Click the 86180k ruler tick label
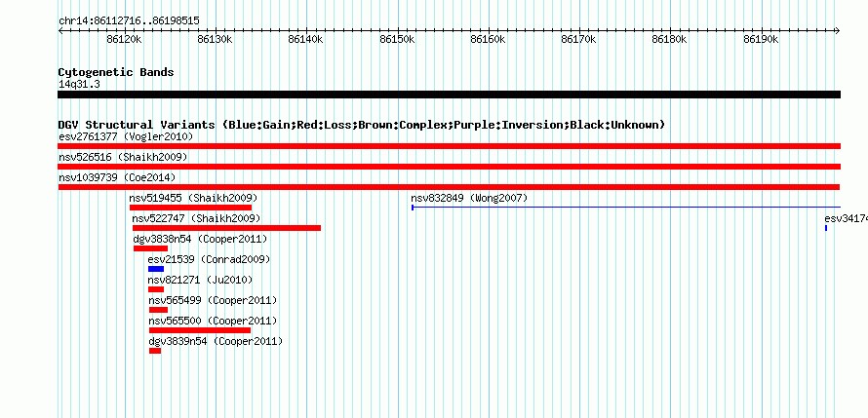Viewport: 868px width, 418px height. pos(669,39)
